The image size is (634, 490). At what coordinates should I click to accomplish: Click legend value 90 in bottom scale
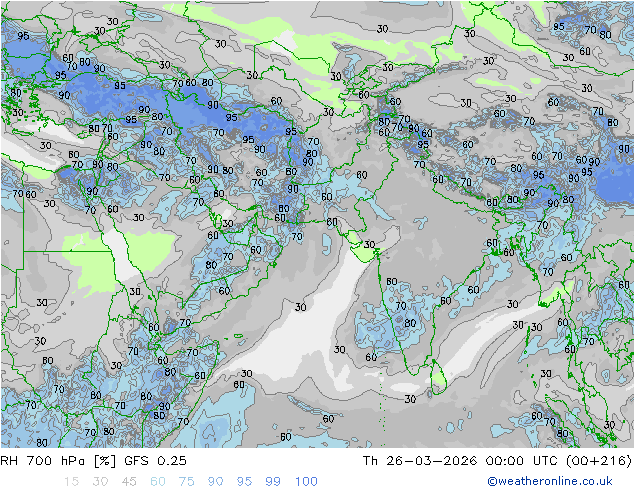click(215, 482)
